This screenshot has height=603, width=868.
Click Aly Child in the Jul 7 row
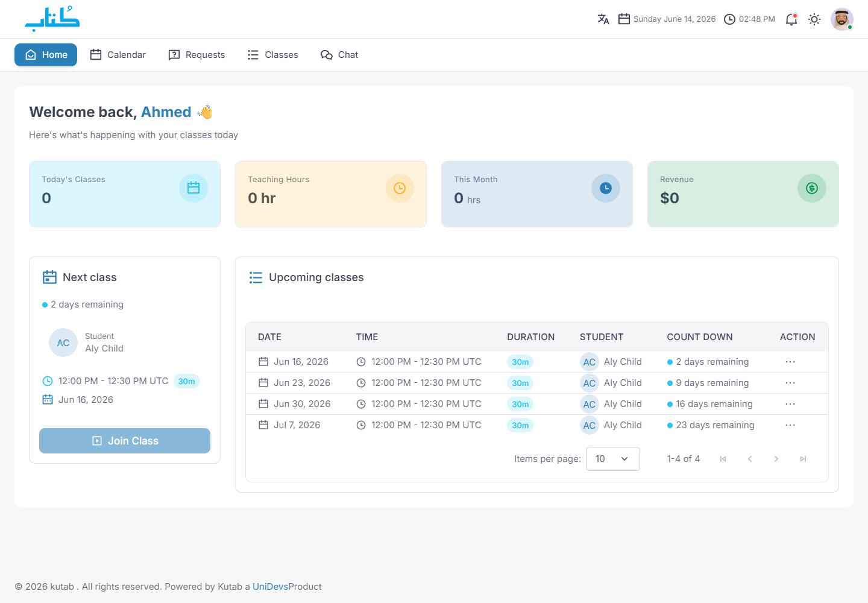pos(623,425)
